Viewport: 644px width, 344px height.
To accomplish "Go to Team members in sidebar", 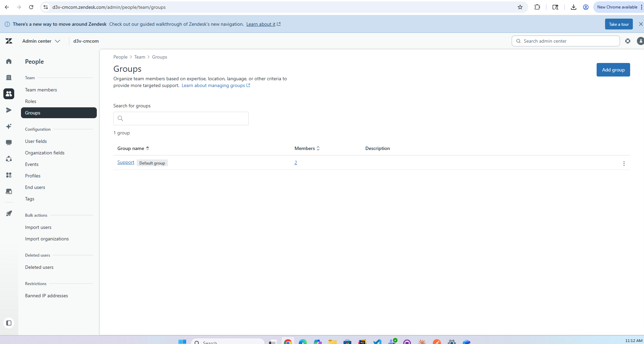I will click(41, 90).
